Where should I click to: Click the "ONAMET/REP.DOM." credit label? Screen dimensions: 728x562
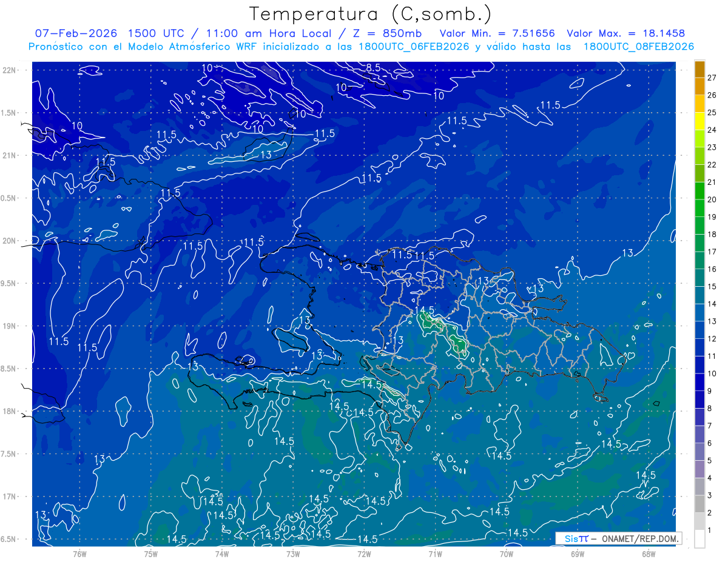(640, 538)
